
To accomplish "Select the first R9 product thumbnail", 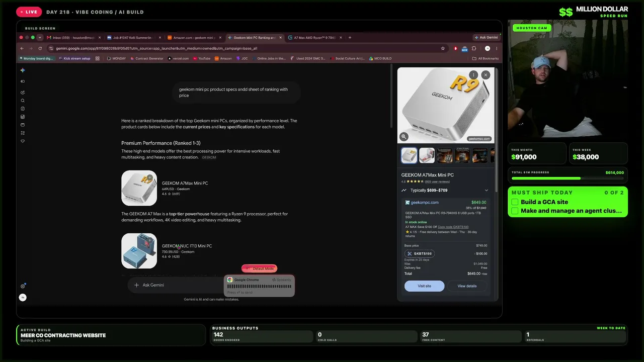I will (409, 155).
